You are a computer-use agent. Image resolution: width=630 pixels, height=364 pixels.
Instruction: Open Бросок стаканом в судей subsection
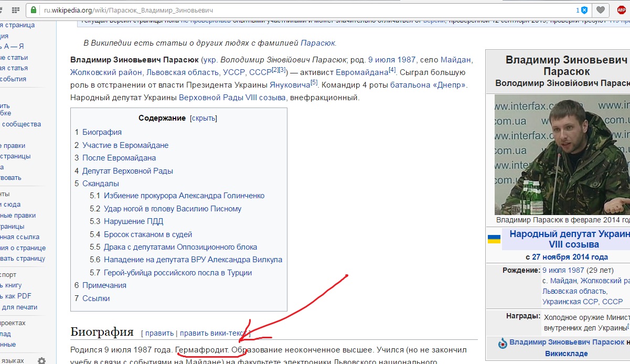148,234
